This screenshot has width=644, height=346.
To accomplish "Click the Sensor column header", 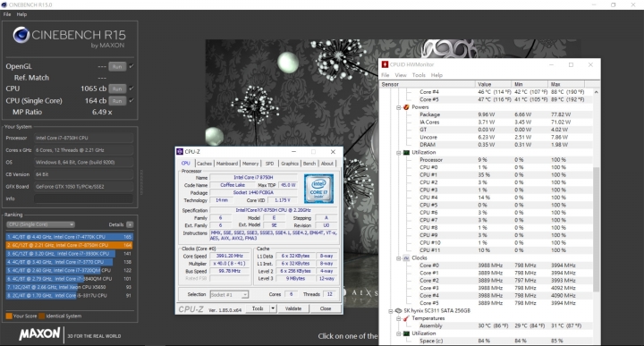I will coord(428,84).
